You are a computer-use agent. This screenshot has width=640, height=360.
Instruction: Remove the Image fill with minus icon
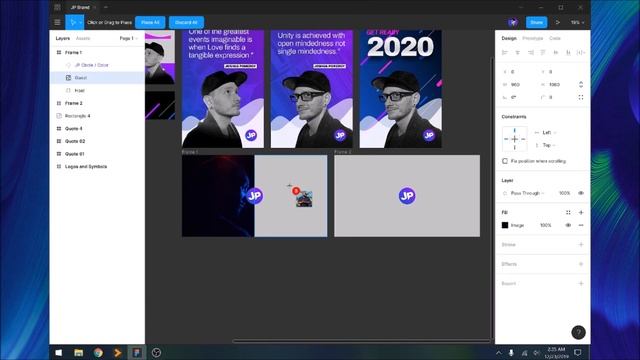point(581,225)
